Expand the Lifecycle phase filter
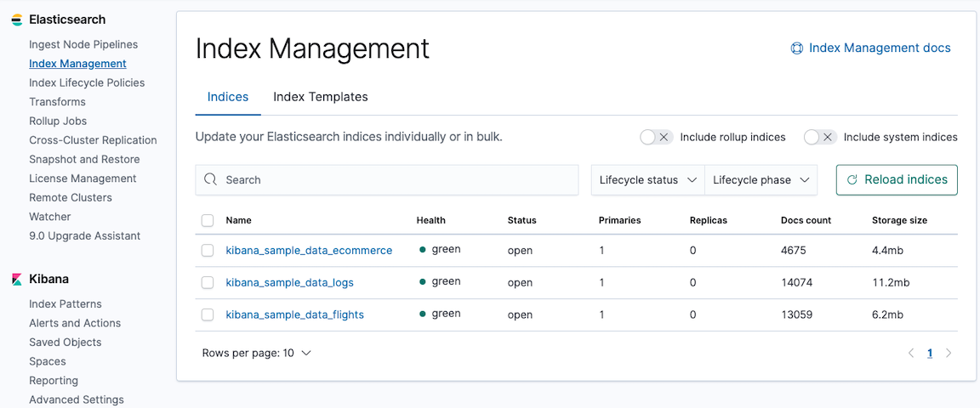 [x=761, y=180]
